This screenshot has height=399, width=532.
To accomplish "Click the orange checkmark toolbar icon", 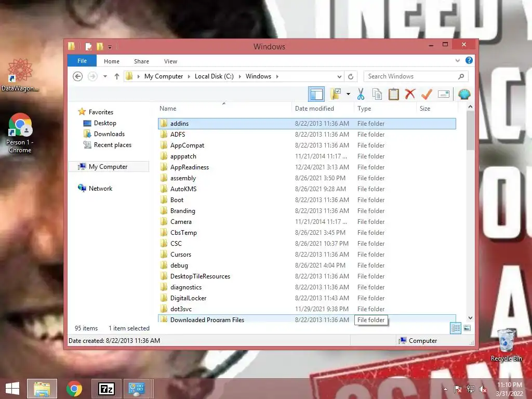I will (427, 94).
